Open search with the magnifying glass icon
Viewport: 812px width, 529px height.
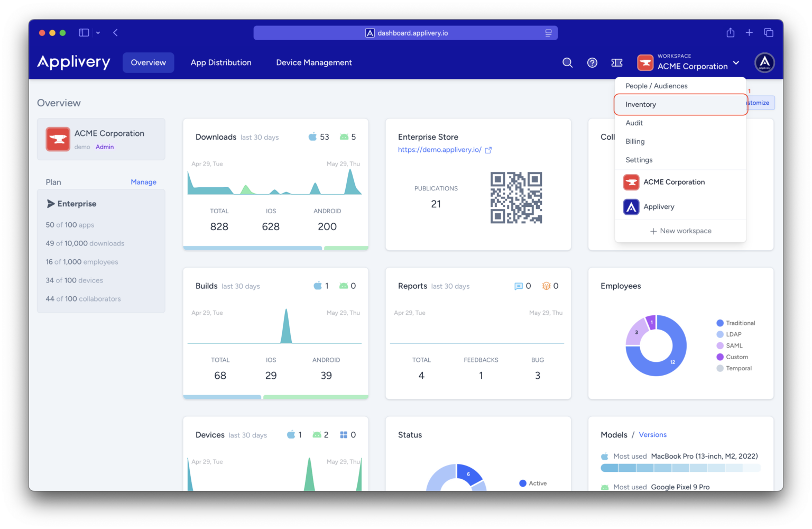567,62
